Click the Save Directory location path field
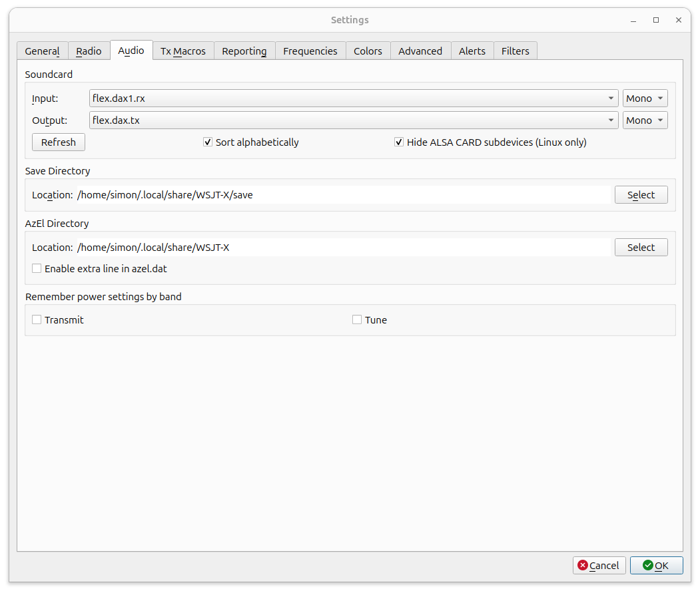700x593 pixels. [x=342, y=194]
